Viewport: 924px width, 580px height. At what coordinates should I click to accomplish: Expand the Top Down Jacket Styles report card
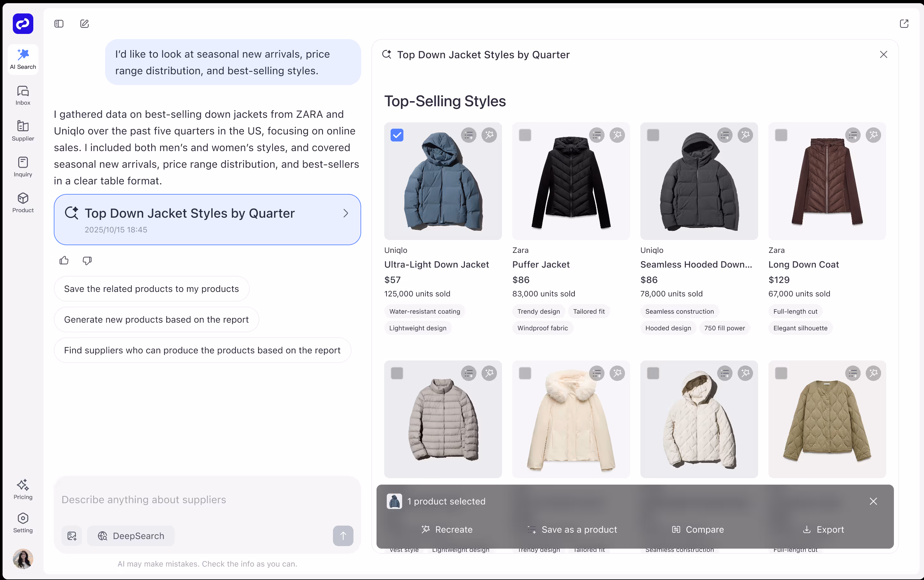click(207, 219)
